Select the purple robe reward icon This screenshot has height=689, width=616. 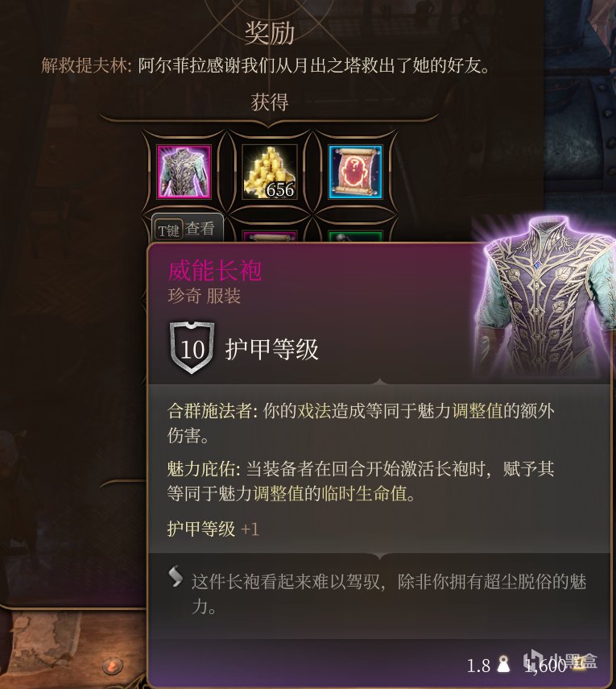184,172
